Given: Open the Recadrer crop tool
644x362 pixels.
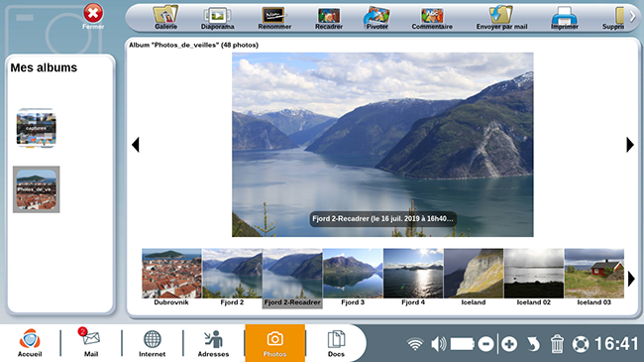Looking at the screenshot, I should pyautogui.click(x=329, y=17).
